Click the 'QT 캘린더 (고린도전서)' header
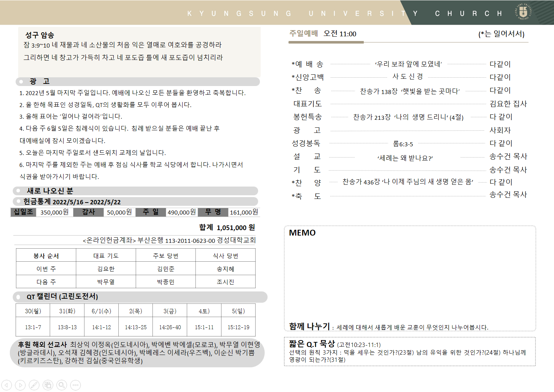The image size is (554, 392). 140,297
